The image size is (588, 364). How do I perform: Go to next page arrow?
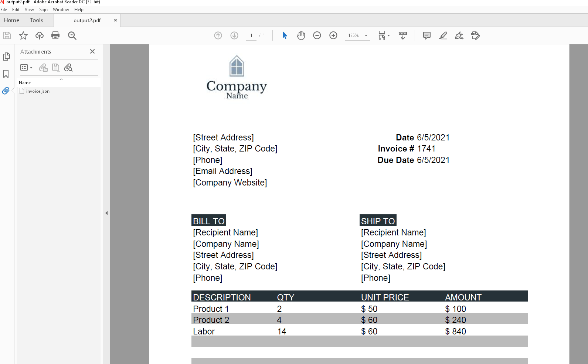[x=234, y=35]
